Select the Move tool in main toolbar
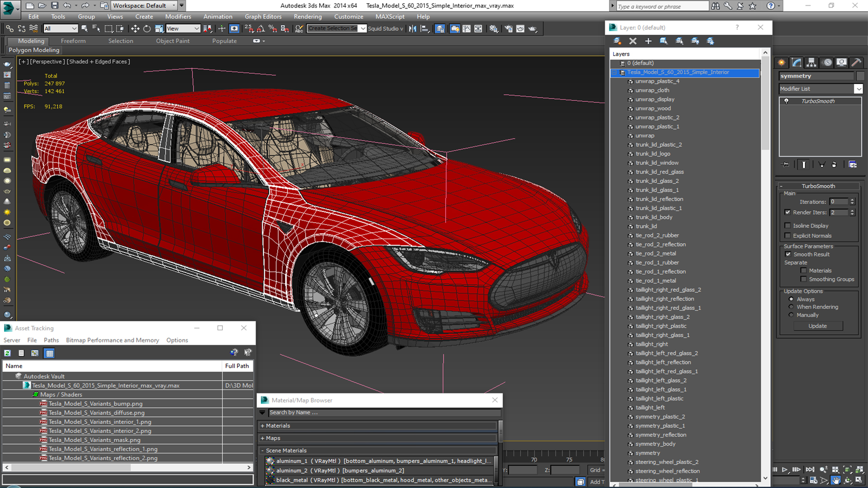The width and height of the screenshot is (868, 488). click(135, 28)
